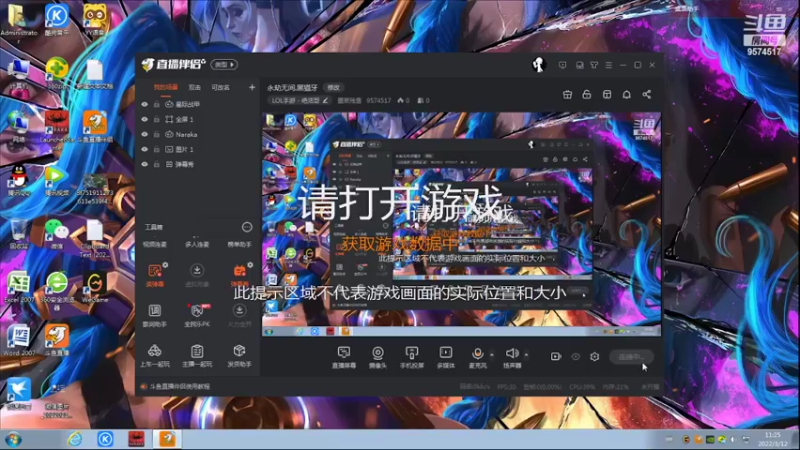
Task: Open the hamburger menu in title bar
Action: click(x=609, y=65)
